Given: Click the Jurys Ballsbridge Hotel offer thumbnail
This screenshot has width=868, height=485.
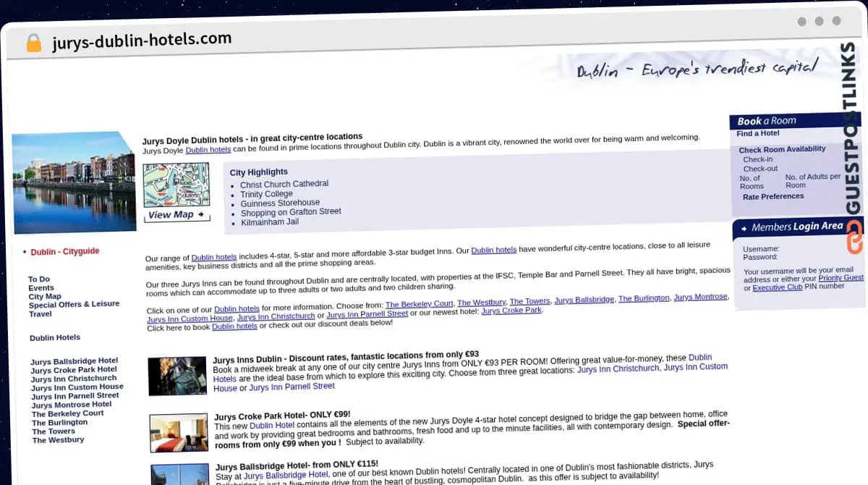Looking at the screenshot, I should tap(180, 474).
